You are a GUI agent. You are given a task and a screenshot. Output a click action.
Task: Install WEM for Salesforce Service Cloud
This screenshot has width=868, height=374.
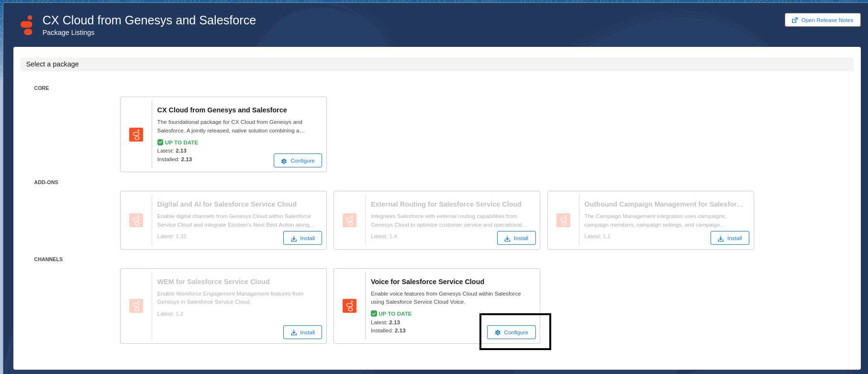302,332
